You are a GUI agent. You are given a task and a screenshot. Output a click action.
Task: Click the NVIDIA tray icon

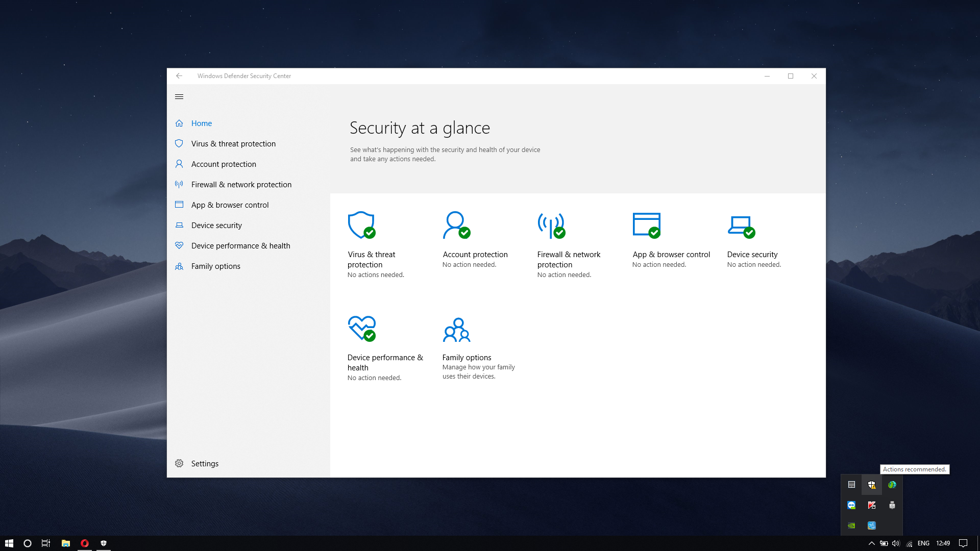pyautogui.click(x=851, y=525)
